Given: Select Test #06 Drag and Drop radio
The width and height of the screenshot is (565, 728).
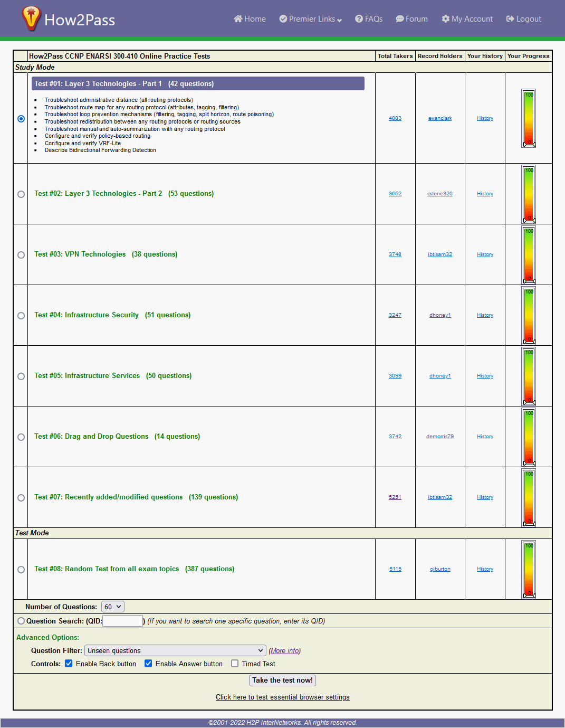Looking at the screenshot, I should [x=21, y=437].
